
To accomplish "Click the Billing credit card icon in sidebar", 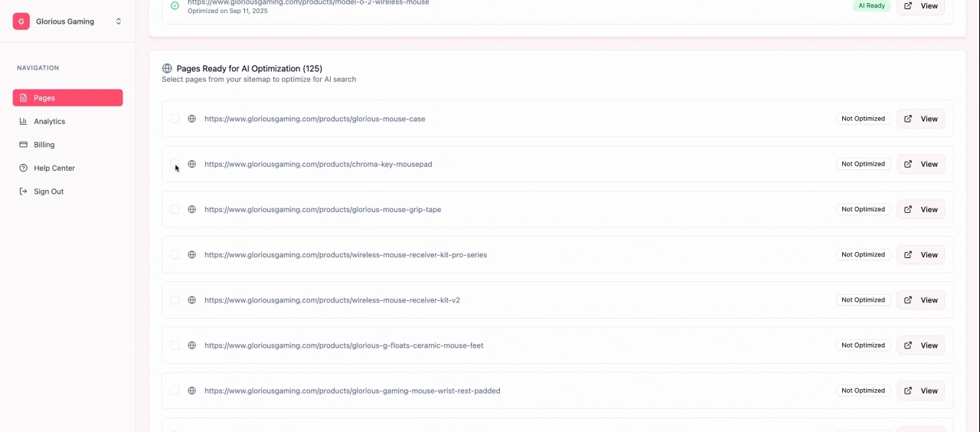I will click(23, 145).
